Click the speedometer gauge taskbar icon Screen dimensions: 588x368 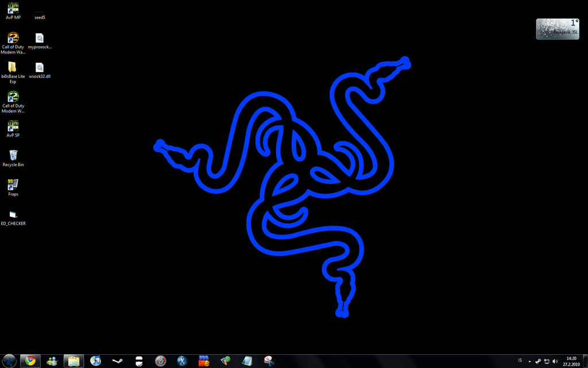pos(161,361)
